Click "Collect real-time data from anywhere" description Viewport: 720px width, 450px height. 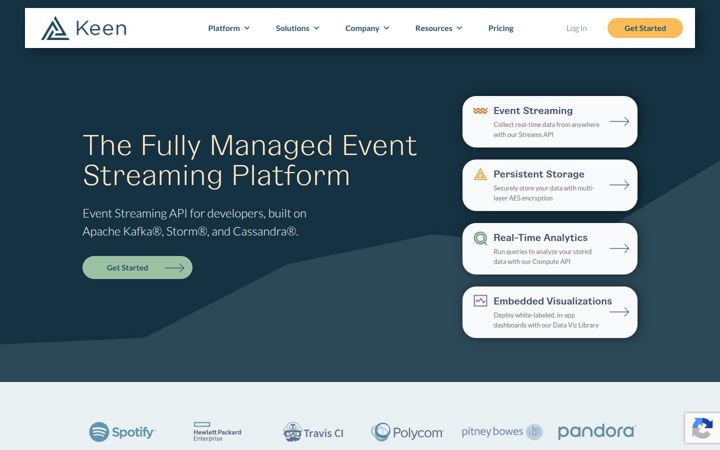coord(546,129)
